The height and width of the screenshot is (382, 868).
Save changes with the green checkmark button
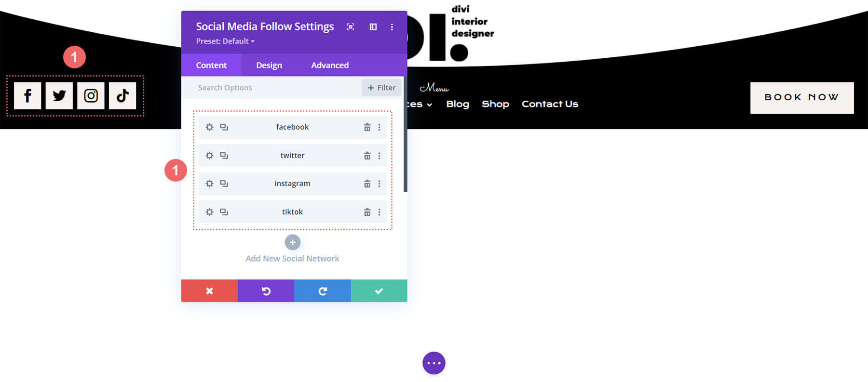coord(379,291)
